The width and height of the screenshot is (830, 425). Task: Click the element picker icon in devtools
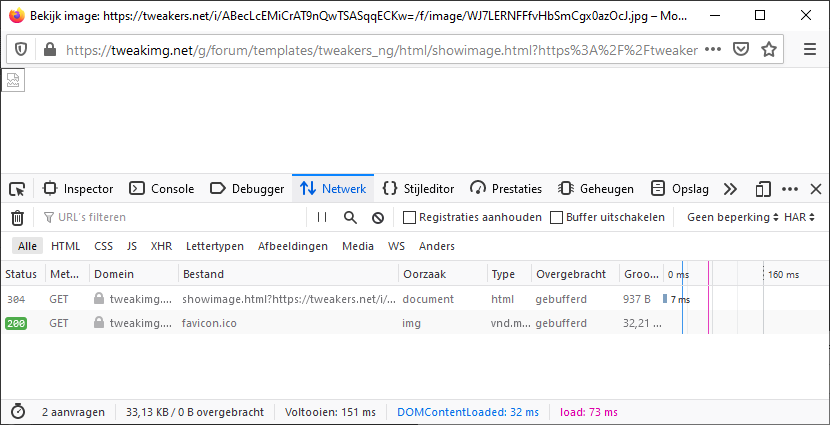17,189
